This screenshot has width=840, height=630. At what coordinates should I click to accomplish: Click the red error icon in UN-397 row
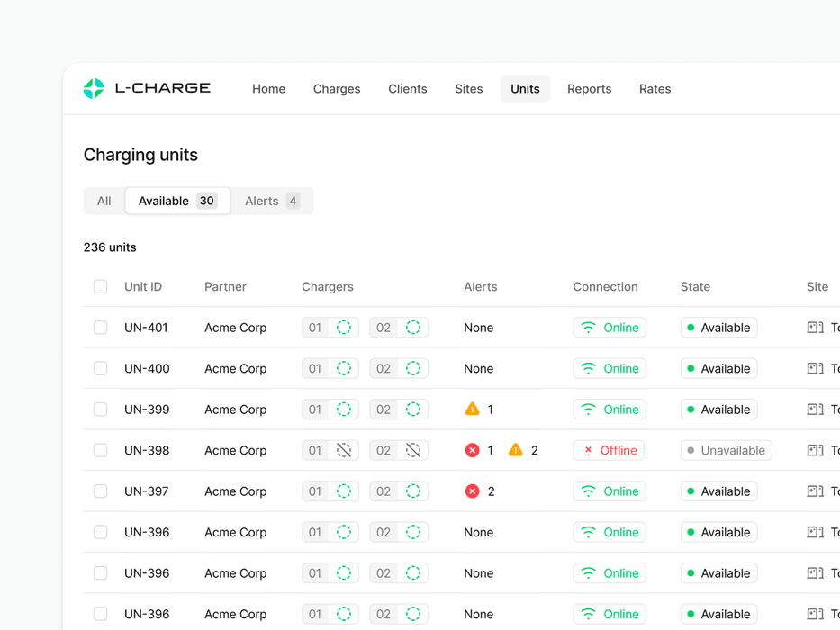point(472,491)
